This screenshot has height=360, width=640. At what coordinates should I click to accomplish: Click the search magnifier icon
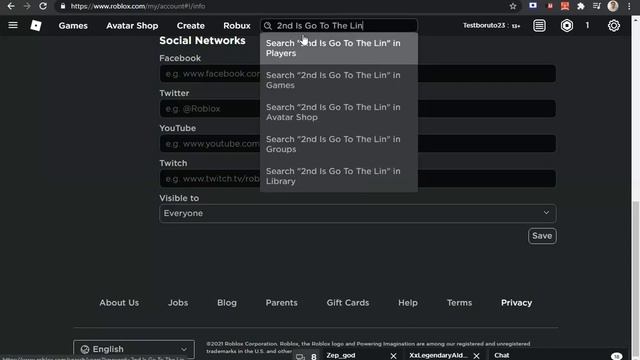[x=268, y=26]
